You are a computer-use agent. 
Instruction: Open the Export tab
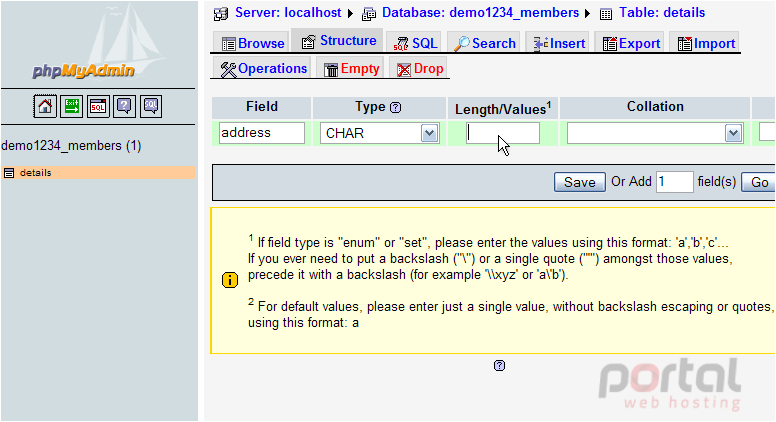[x=631, y=43]
